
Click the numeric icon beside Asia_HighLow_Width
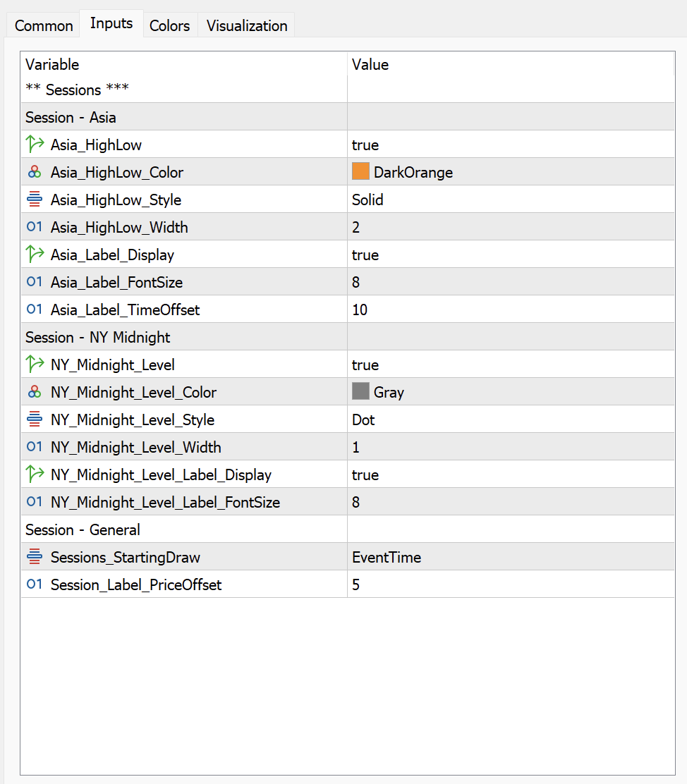(x=35, y=227)
